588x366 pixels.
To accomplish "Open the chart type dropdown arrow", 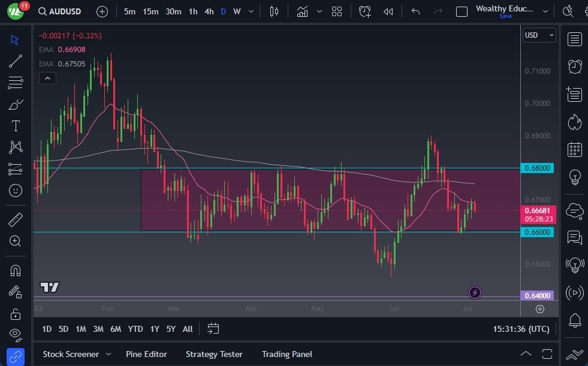I will tap(319, 11).
